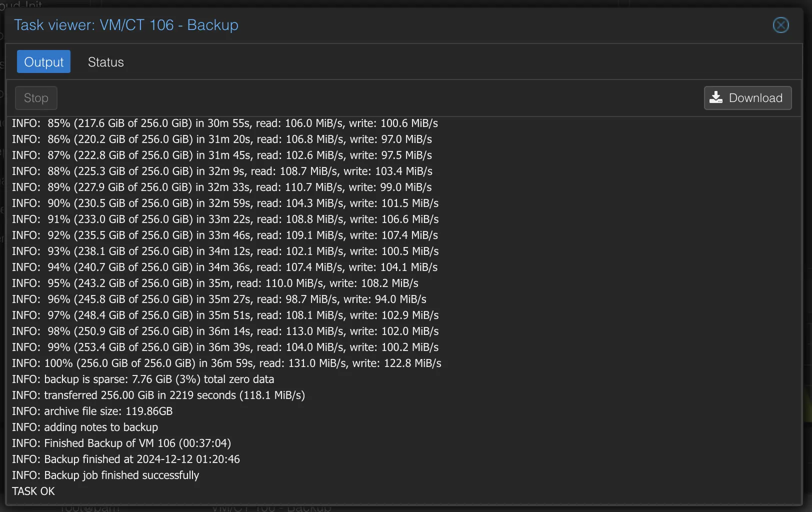Screen dimensions: 812x512
Task: Click the archive file size log line
Action: click(x=92, y=411)
